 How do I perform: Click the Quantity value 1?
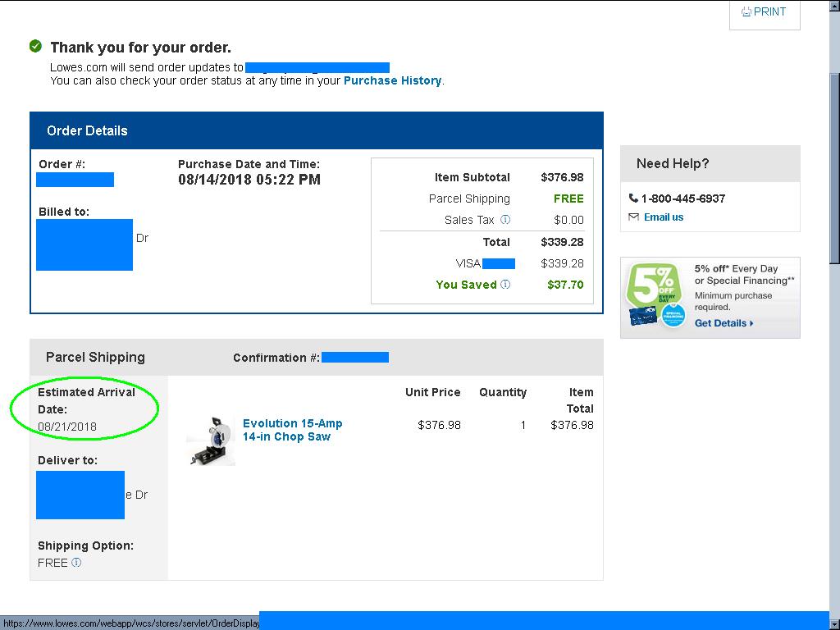point(523,426)
